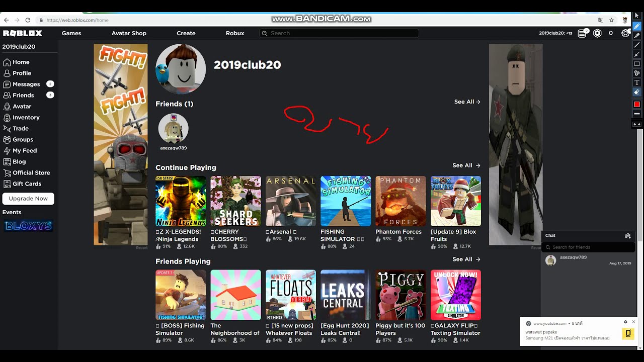Reload the page with refresh button
644x362 pixels.
(x=28, y=20)
